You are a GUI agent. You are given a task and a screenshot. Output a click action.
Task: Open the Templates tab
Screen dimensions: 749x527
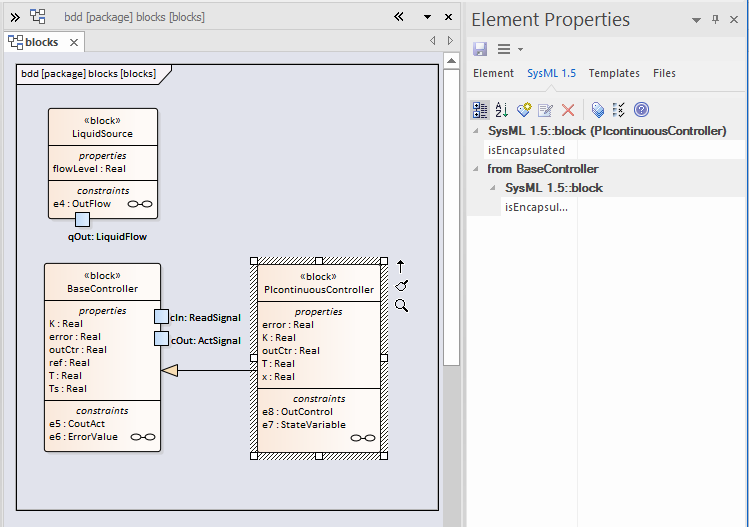614,73
